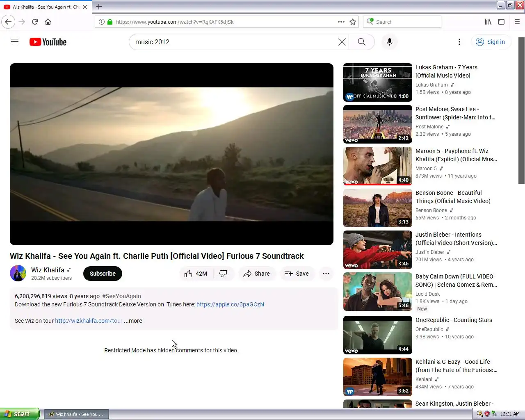Start voice search with the microphone icon
Screen dimensions: 525x420
(390, 42)
